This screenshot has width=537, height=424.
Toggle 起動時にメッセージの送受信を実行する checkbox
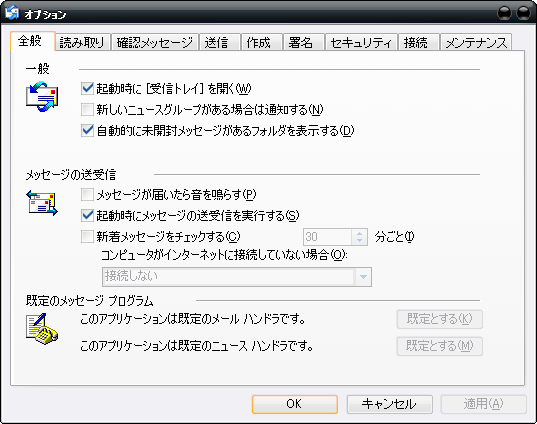(87, 215)
